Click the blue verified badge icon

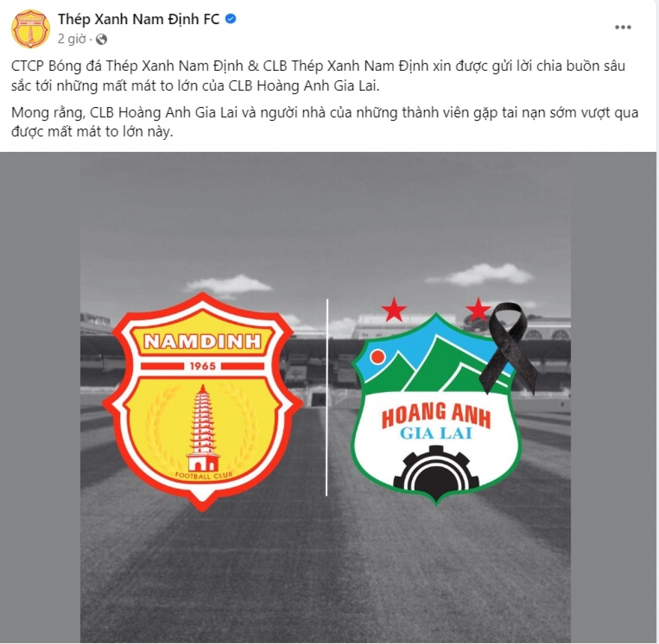(x=231, y=19)
